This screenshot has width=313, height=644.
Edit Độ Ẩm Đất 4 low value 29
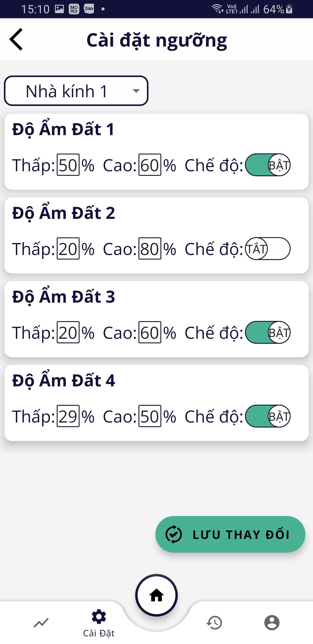[x=68, y=416]
